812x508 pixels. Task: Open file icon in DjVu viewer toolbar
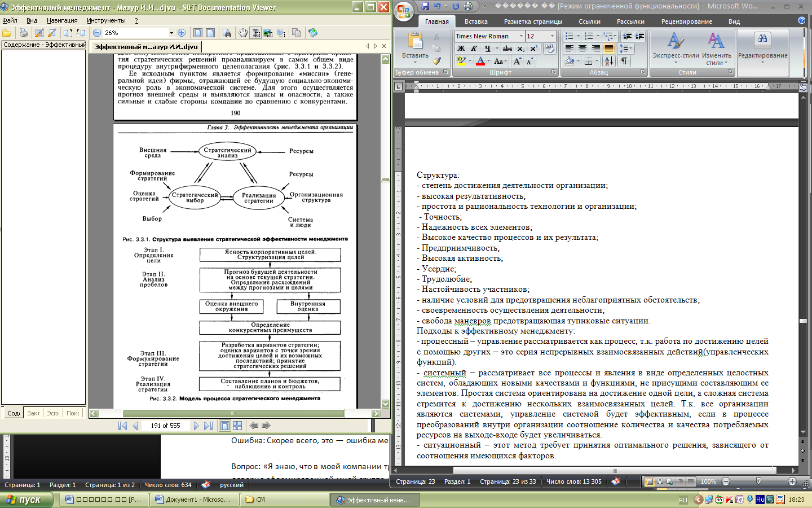(x=7, y=33)
